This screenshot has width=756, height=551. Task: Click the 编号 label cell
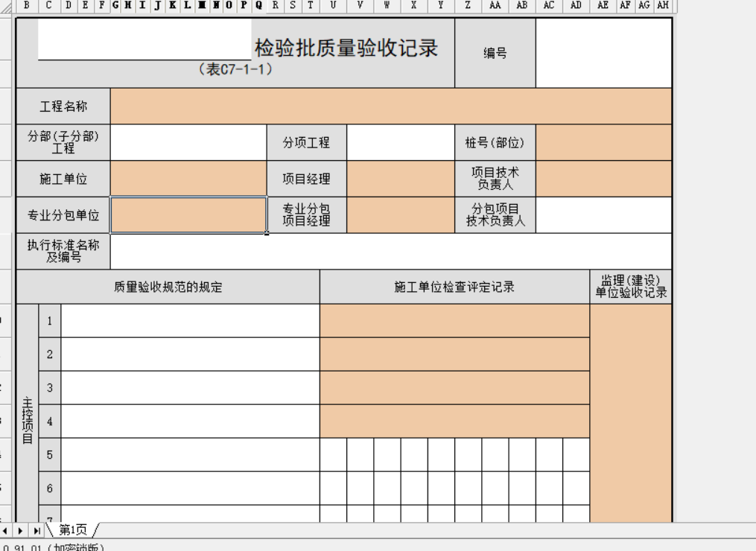[x=495, y=53]
